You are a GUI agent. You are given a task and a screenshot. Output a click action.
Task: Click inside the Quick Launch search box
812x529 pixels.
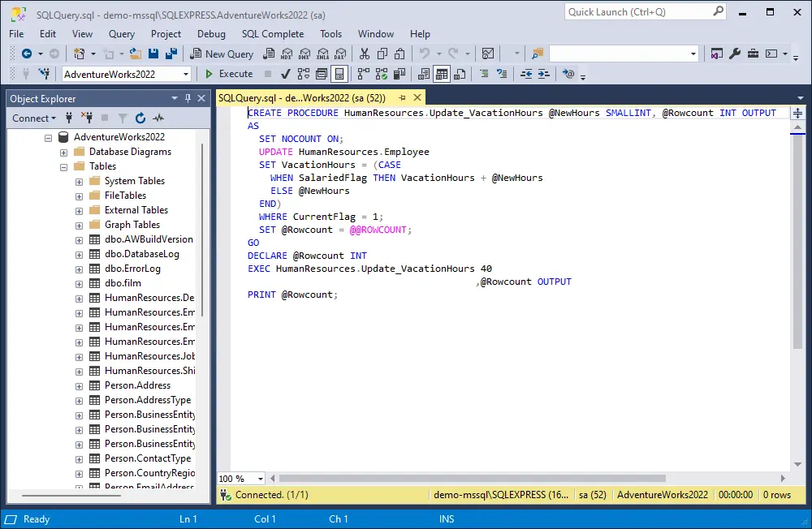tap(641, 11)
